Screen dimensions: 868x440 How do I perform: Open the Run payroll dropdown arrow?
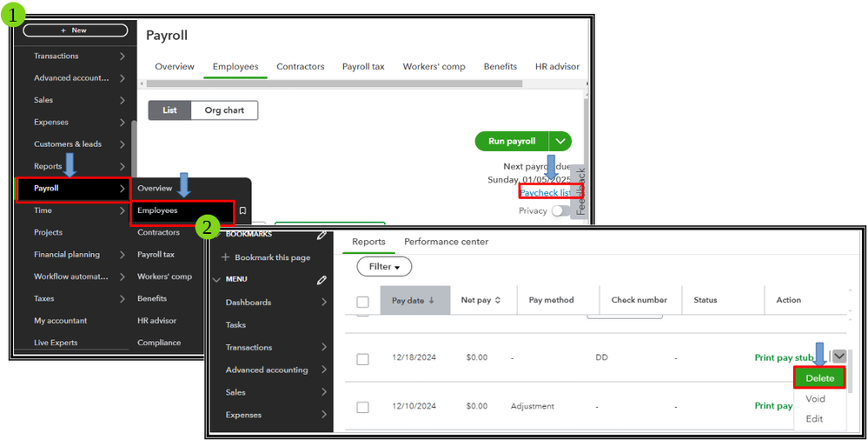[x=560, y=142]
